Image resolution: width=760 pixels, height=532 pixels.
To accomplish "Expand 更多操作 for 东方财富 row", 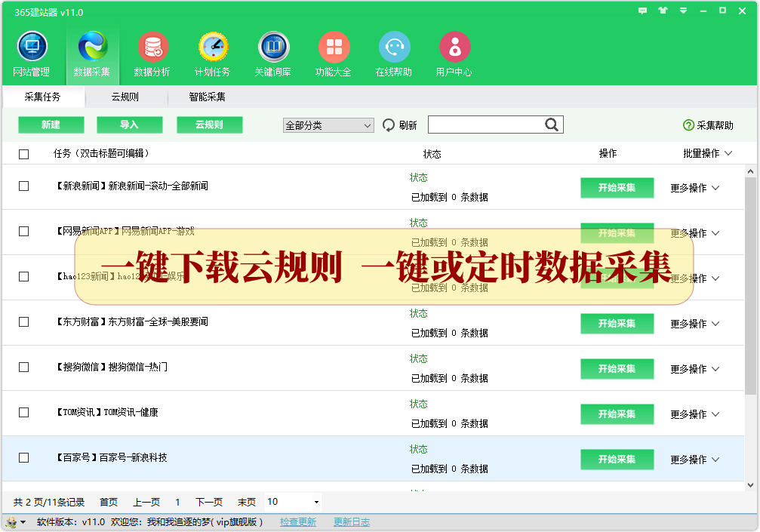I will coord(695,324).
